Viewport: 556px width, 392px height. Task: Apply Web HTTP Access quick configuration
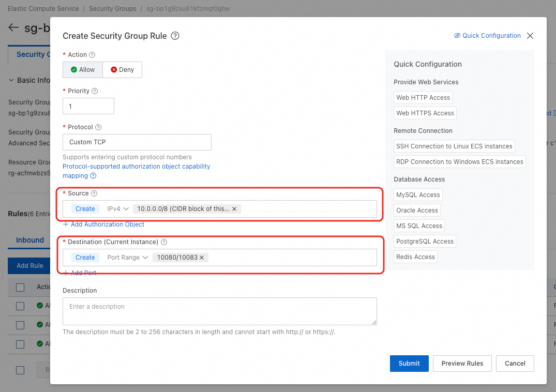423,97
